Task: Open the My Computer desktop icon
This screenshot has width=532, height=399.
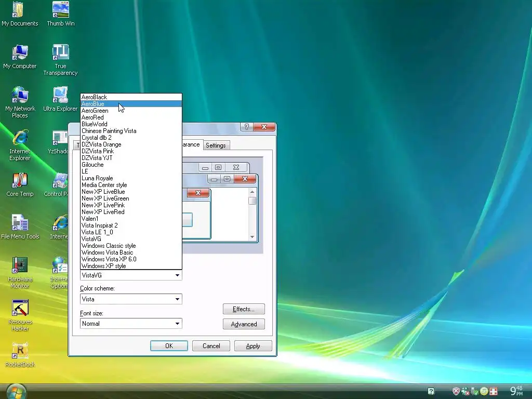Action: click(x=20, y=57)
